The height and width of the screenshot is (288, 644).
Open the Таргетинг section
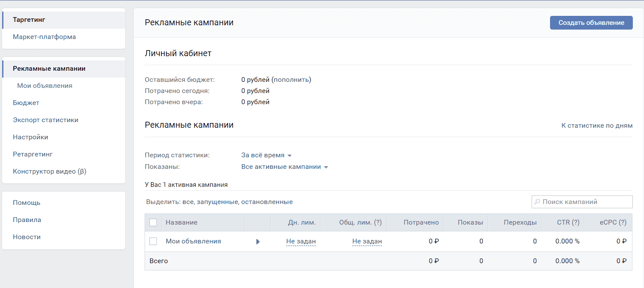click(29, 20)
